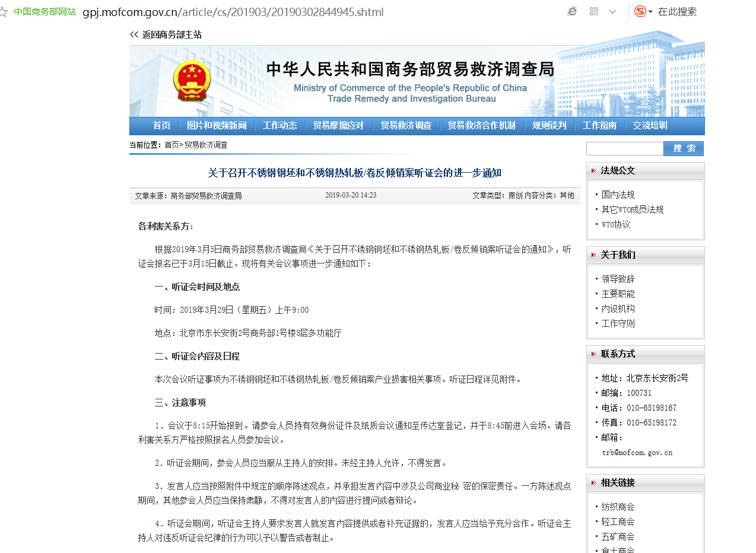Image resolution: width=756 pixels, height=553 pixels.
Task: Click the 中国商务部网站 site identity label
Action: (x=45, y=12)
